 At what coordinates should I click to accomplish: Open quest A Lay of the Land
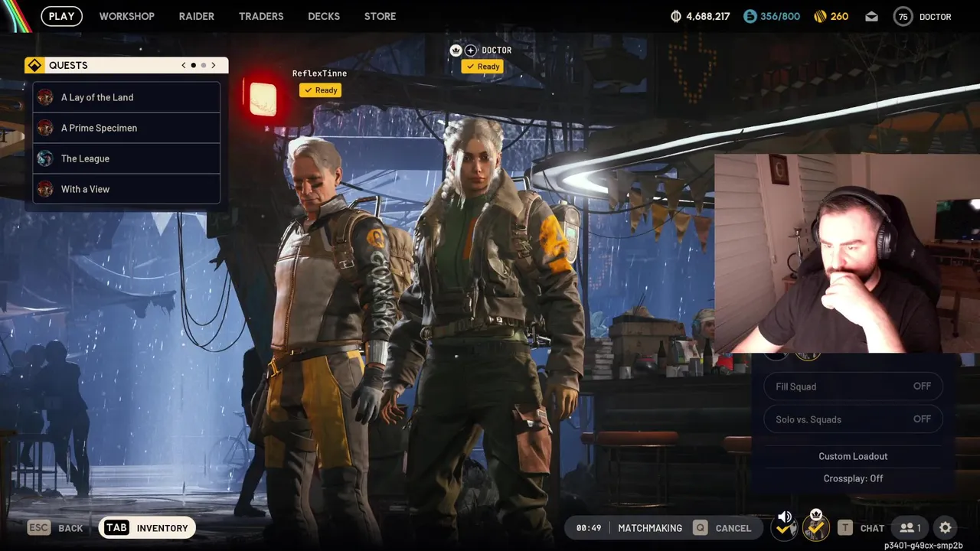point(126,97)
